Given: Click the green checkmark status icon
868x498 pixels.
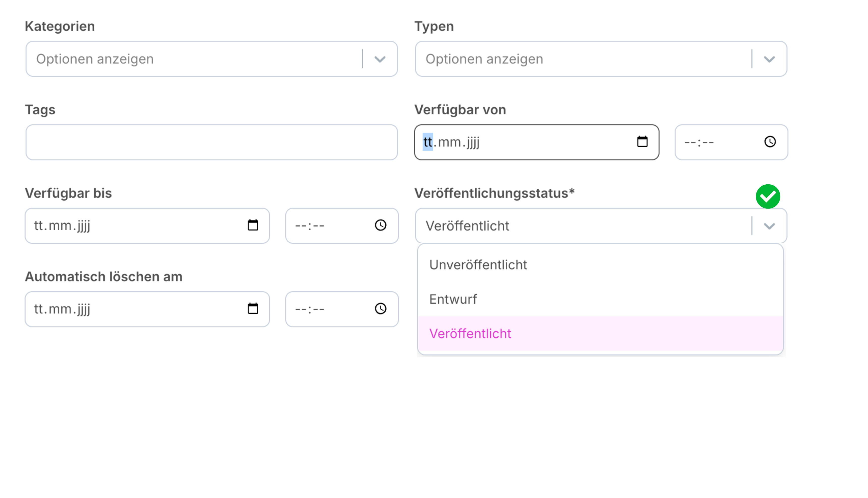Looking at the screenshot, I should (x=768, y=196).
